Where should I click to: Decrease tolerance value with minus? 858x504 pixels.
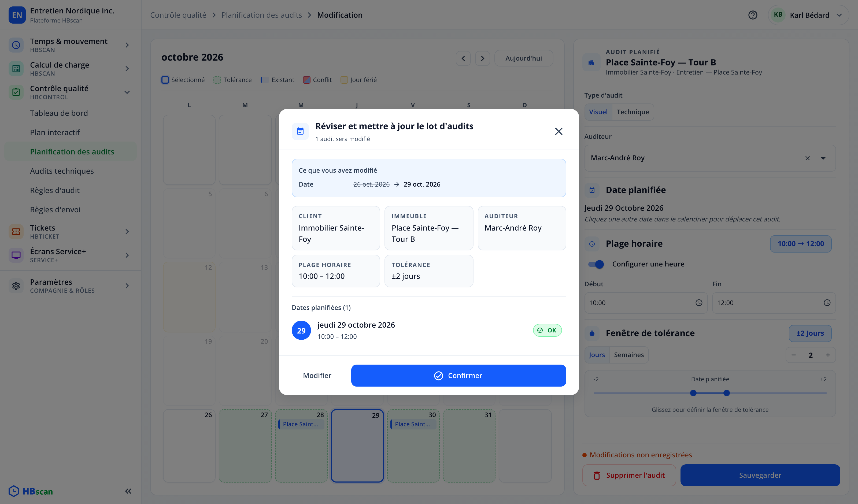(x=794, y=355)
